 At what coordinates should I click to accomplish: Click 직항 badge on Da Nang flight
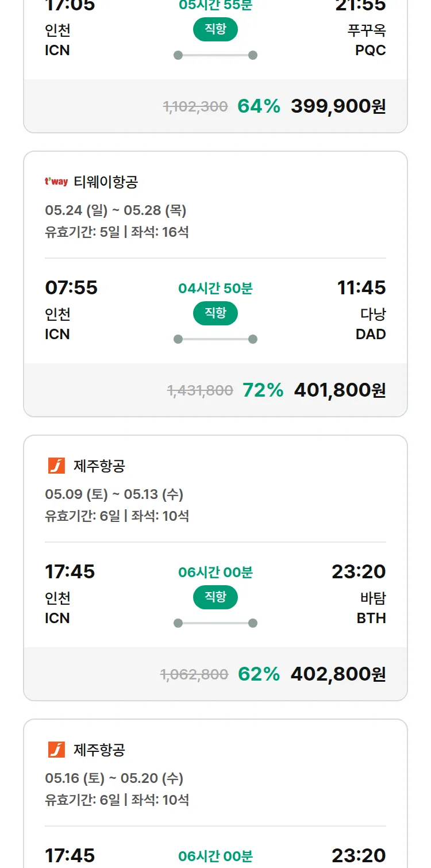pos(215,313)
